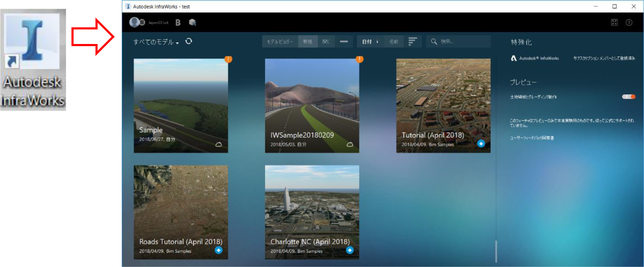Toggle the 土地領域とグレーディング動作 preview switch
Image resolution: width=644 pixels, height=267 pixels.
628,97
